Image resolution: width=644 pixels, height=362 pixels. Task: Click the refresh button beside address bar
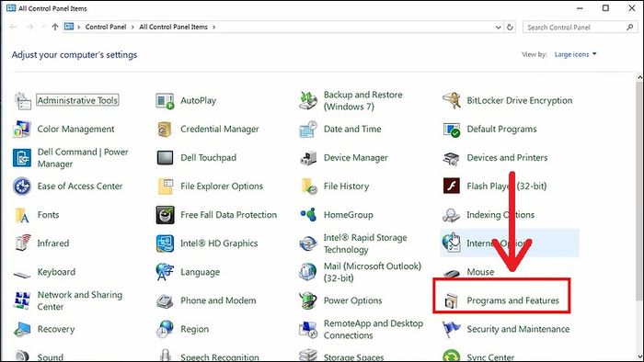click(x=510, y=28)
